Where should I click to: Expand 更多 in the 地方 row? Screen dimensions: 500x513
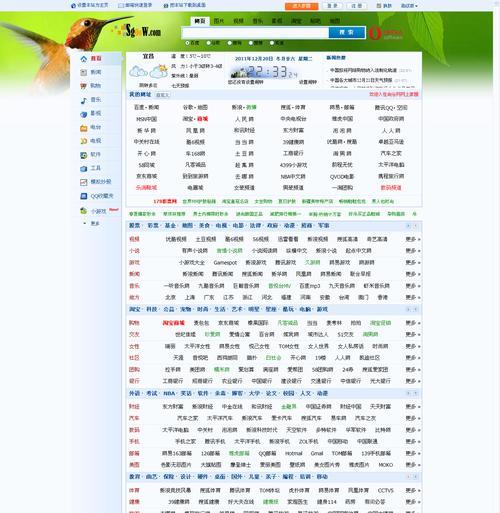413,297
